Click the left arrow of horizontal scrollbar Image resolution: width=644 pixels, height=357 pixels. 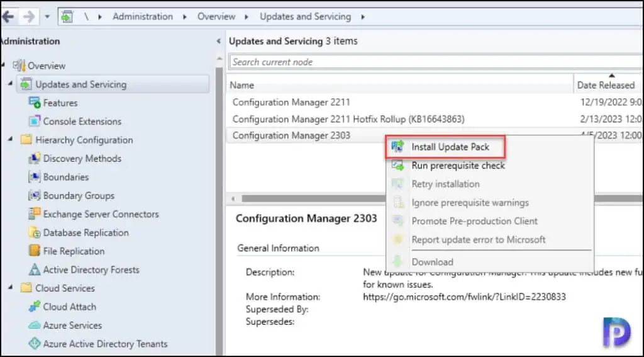coord(233,199)
